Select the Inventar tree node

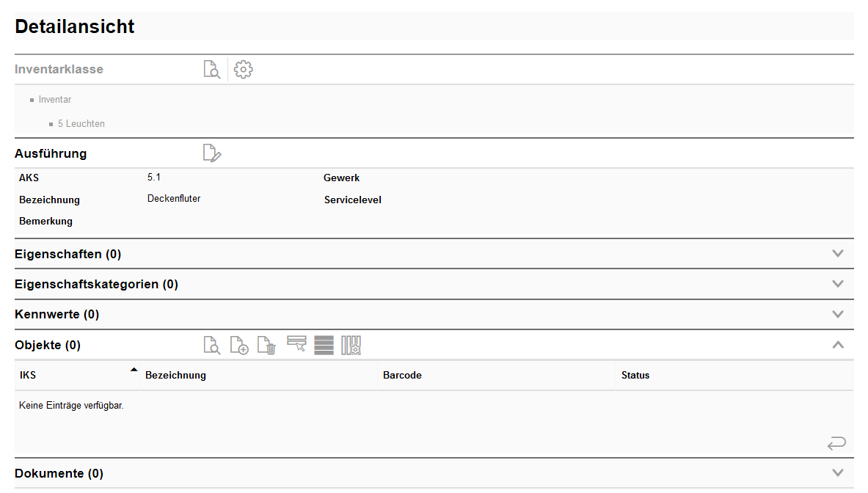pos(55,100)
